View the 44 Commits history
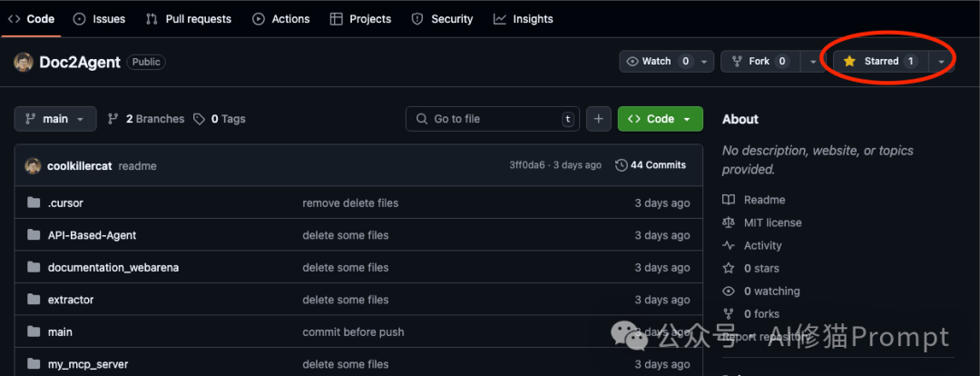This screenshot has width=980, height=376. coord(651,165)
